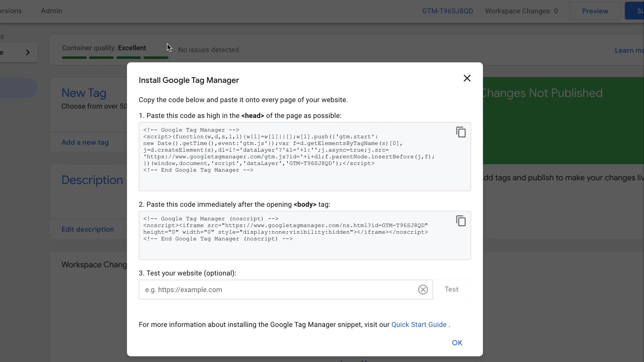Switch to the Versions tab
The width and height of the screenshot is (644, 362).
(11, 11)
